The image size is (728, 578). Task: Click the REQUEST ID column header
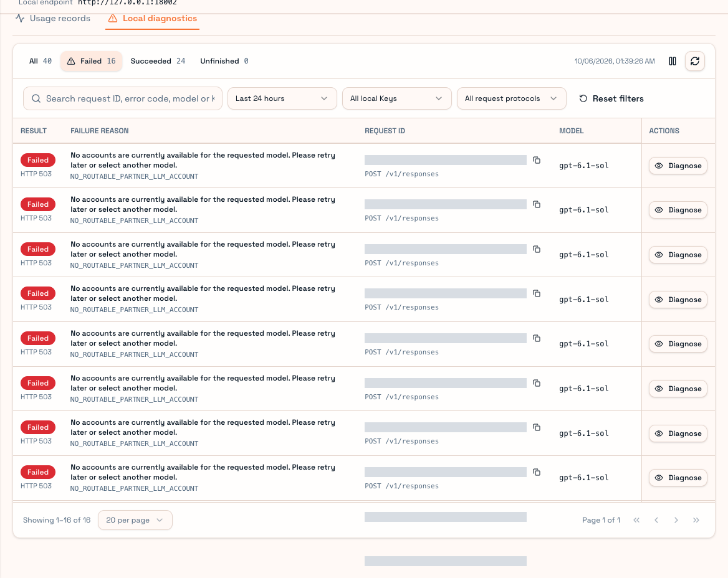tap(385, 131)
